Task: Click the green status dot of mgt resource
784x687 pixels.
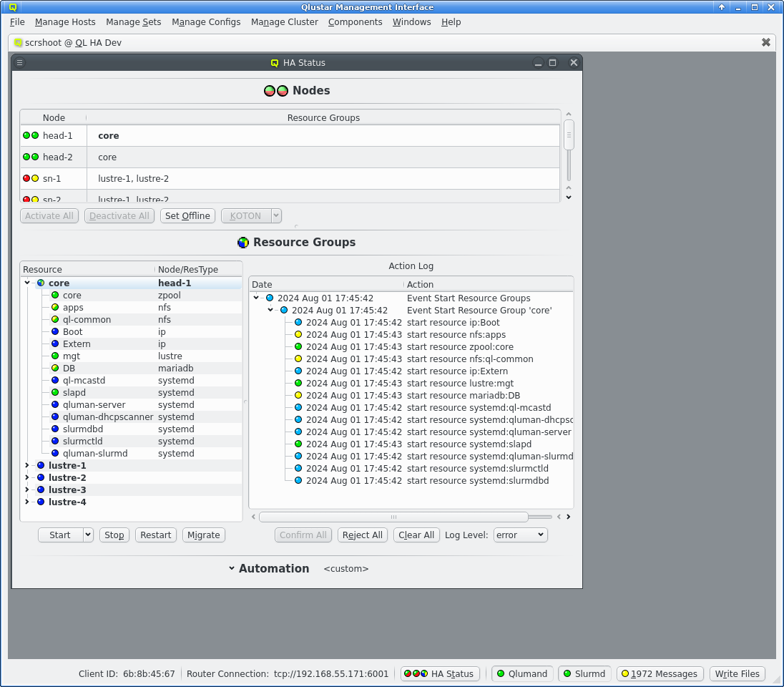Action: click(x=55, y=356)
